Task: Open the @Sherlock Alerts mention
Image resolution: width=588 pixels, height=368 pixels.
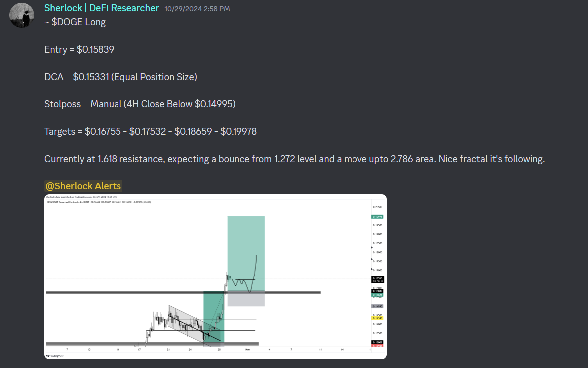Action: coord(83,185)
